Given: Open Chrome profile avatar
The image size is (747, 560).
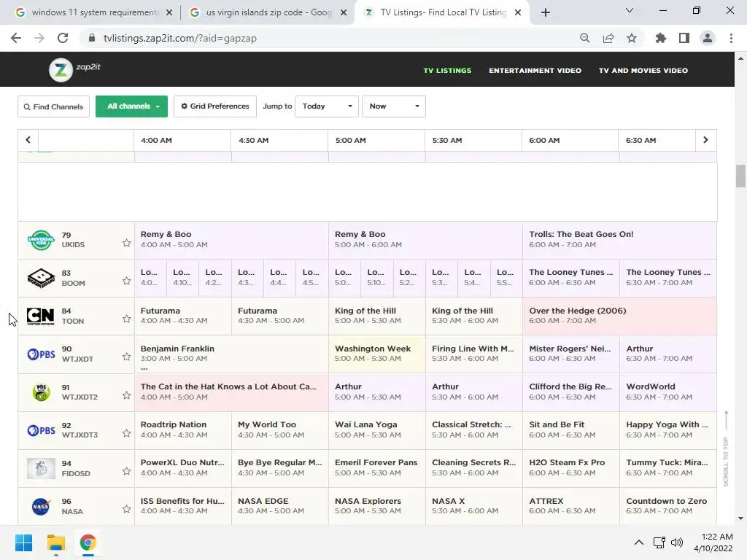Looking at the screenshot, I should 708,38.
